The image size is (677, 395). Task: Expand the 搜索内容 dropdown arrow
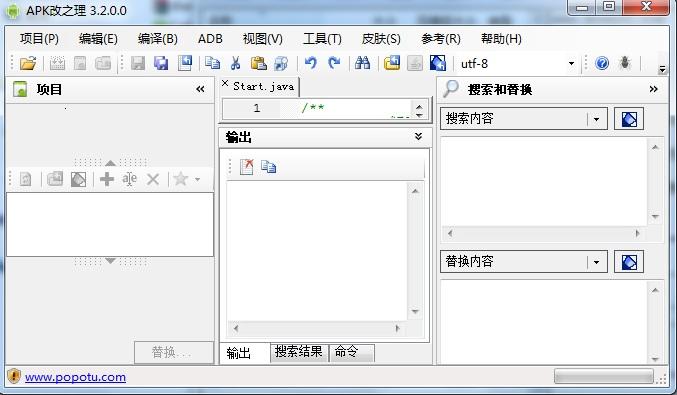[x=596, y=119]
